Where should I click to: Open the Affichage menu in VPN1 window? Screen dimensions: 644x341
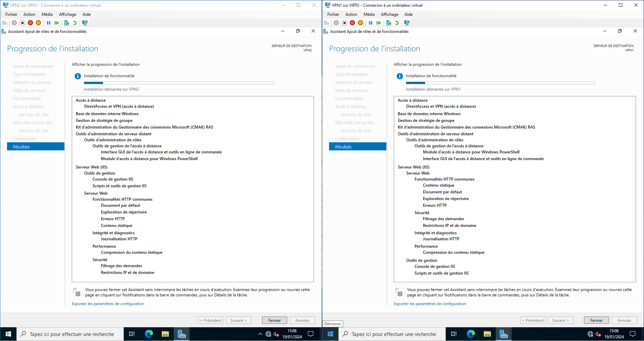389,14
